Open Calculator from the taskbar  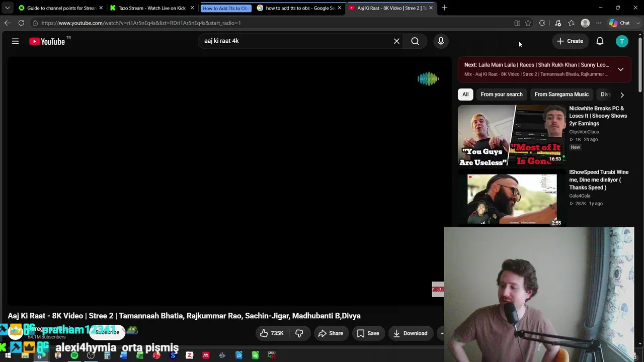click(x=107, y=356)
